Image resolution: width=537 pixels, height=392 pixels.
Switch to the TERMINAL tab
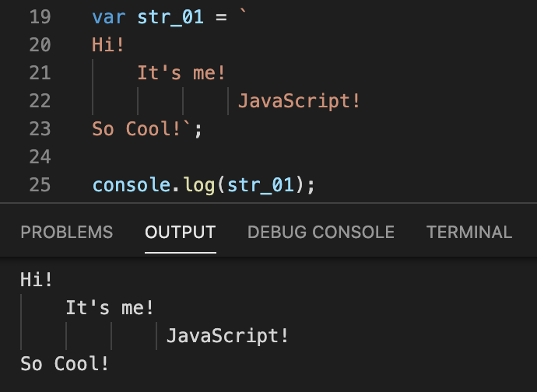[469, 232]
